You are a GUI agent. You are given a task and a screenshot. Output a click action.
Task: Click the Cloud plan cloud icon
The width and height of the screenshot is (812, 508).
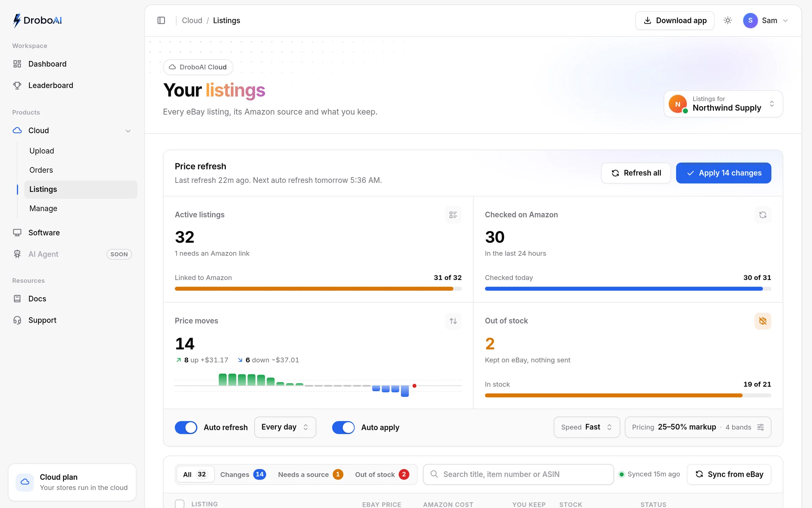(25, 482)
